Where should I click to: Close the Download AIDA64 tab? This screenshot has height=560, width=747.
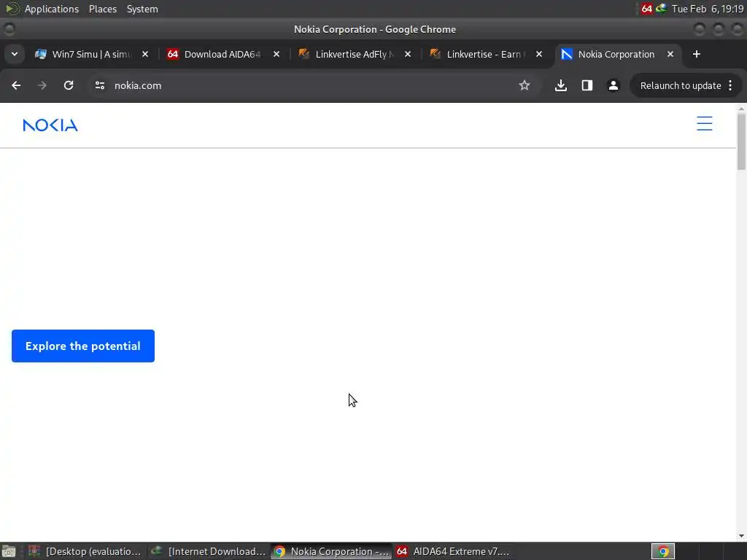(276, 54)
